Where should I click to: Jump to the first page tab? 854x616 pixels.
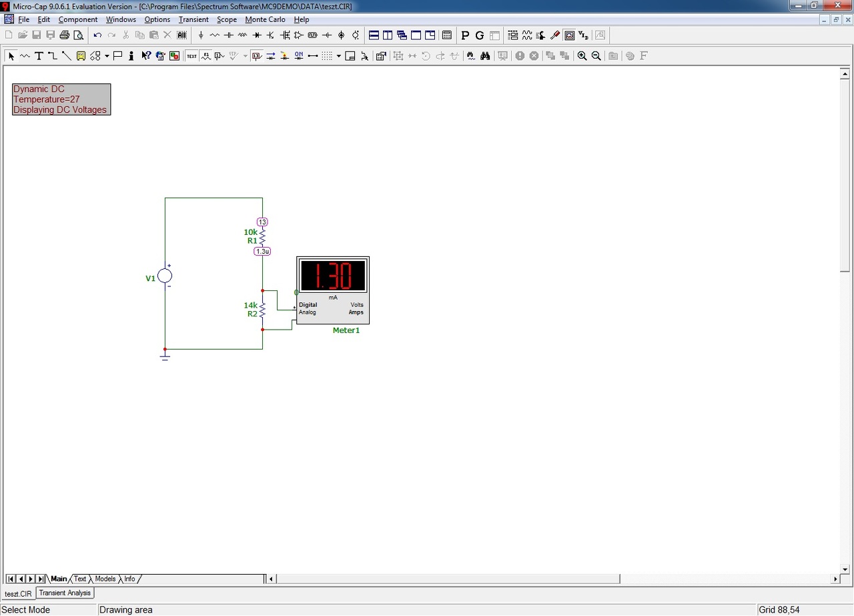[11, 579]
